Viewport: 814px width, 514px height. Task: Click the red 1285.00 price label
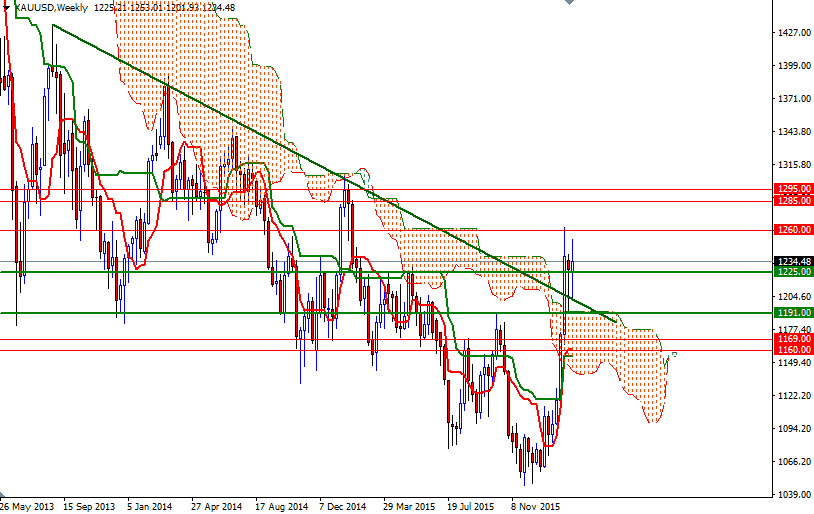tap(793, 200)
